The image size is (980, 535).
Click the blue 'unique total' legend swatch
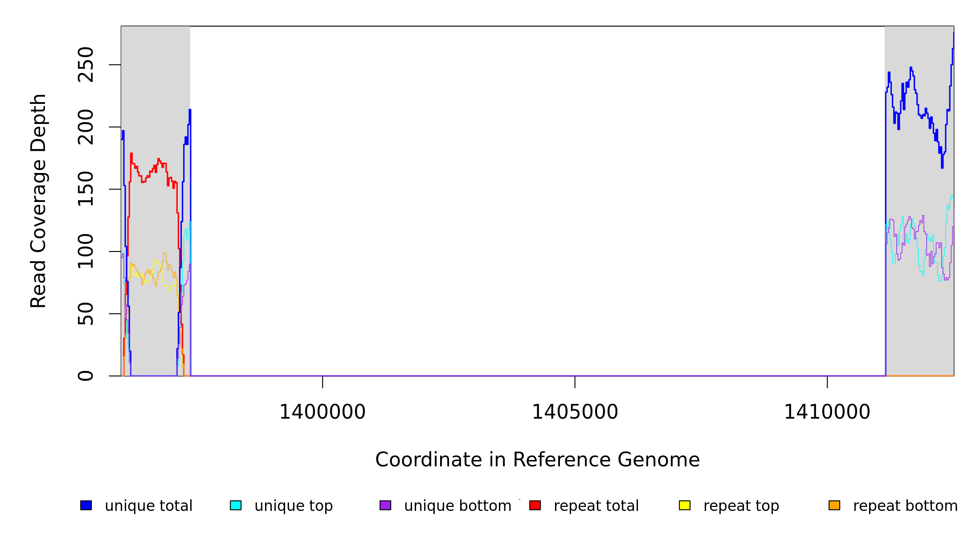[86, 505]
